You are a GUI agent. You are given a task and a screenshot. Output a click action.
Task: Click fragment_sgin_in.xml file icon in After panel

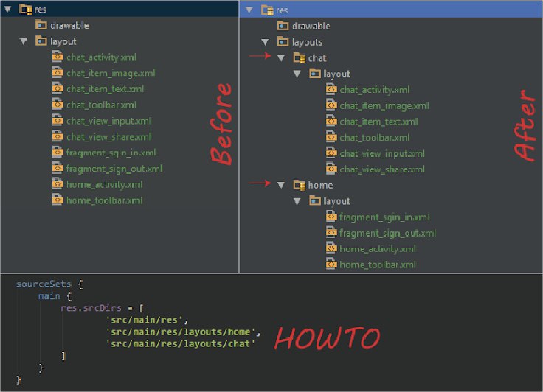[331, 216]
